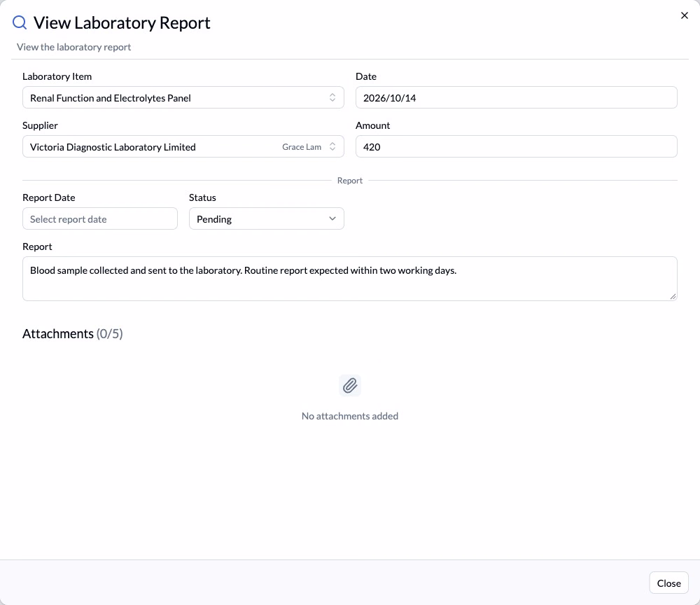
Task: Open the Laboratory Item dropdown
Action: tap(183, 97)
